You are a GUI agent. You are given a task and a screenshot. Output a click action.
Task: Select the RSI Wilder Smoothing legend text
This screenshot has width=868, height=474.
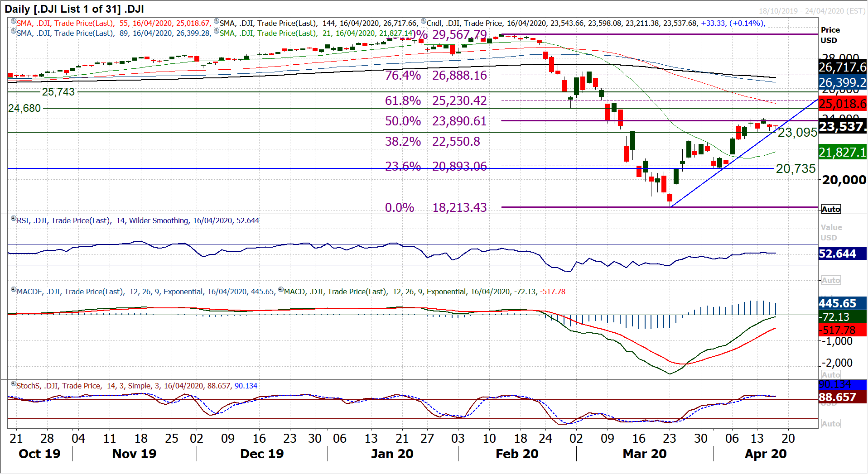point(138,220)
